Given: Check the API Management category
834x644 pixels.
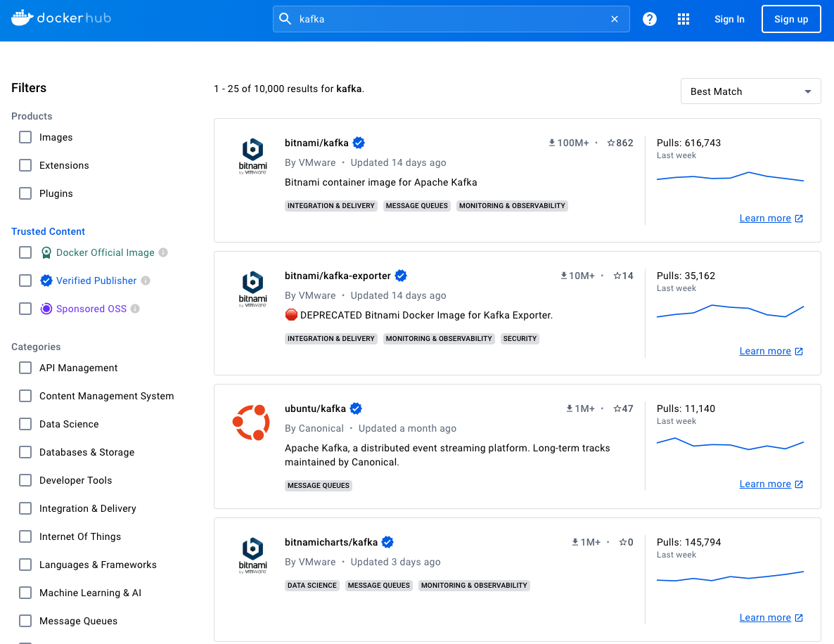Looking at the screenshot, I should click(25, 368).
